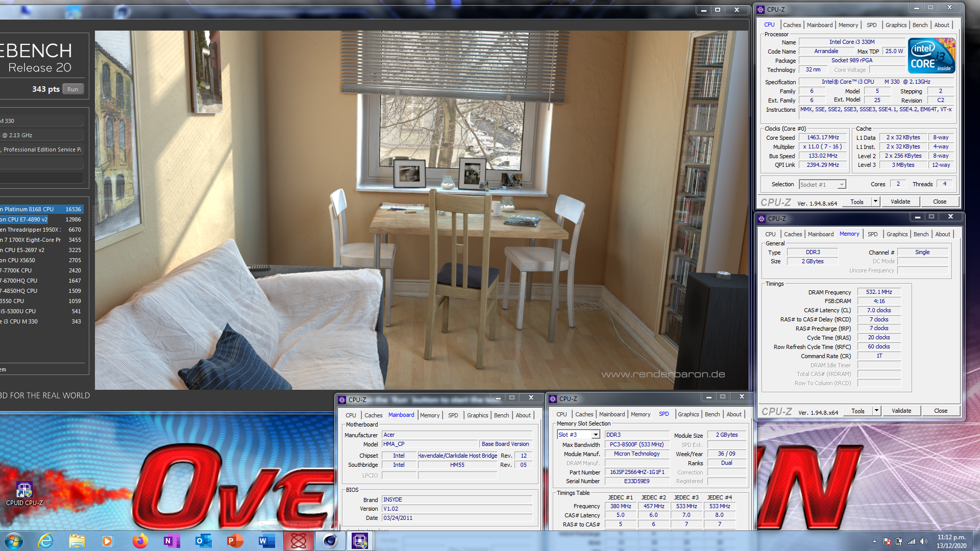The image size is (980, 551).
Task: Click Close button in Memory CPU-Z window
Action: pyautogui.click(x=941, y=411)
